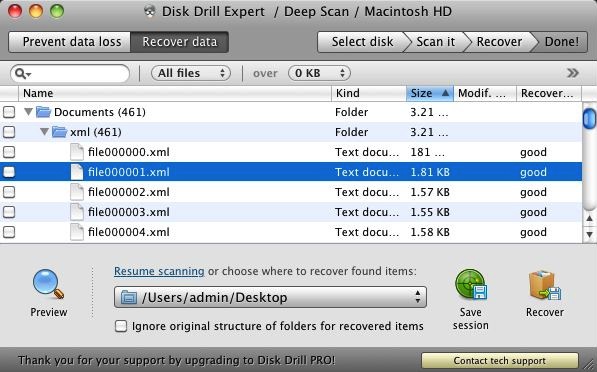Click the Recover... column header
Viewport: 597px width, 372px height.
click(x=549, y=93)
